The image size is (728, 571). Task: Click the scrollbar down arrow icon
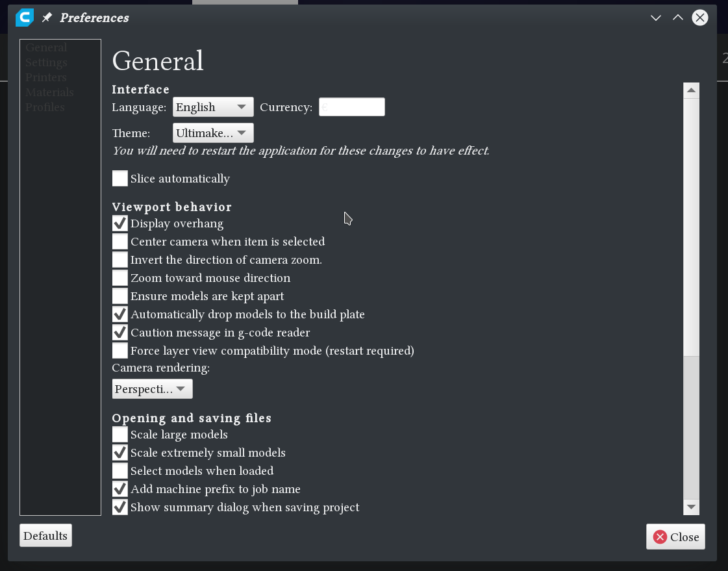[x=691, y=507]
